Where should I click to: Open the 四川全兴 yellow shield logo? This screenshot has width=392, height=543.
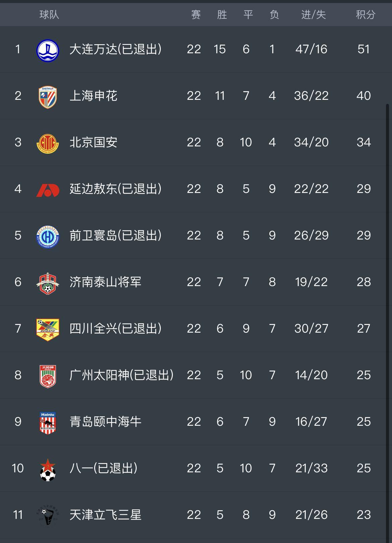pyautogui.click(x=48, y=330)
